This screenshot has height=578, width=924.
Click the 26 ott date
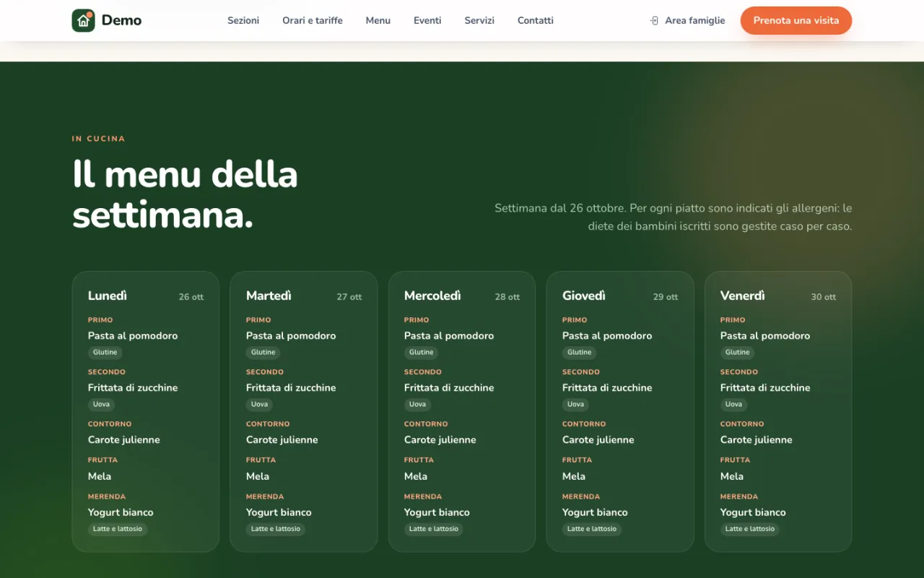tap(191, 297)
